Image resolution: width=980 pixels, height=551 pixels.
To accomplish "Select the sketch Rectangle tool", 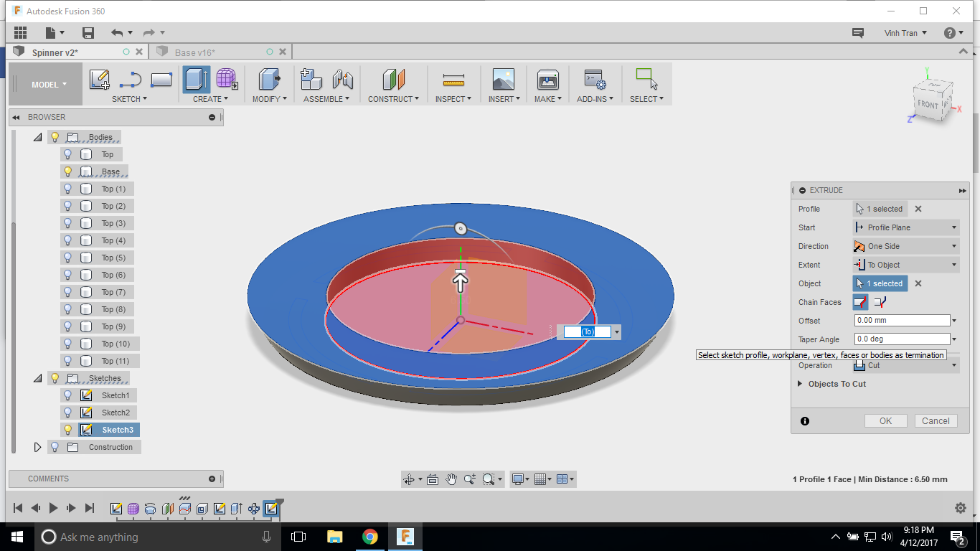I will [161, 79].
